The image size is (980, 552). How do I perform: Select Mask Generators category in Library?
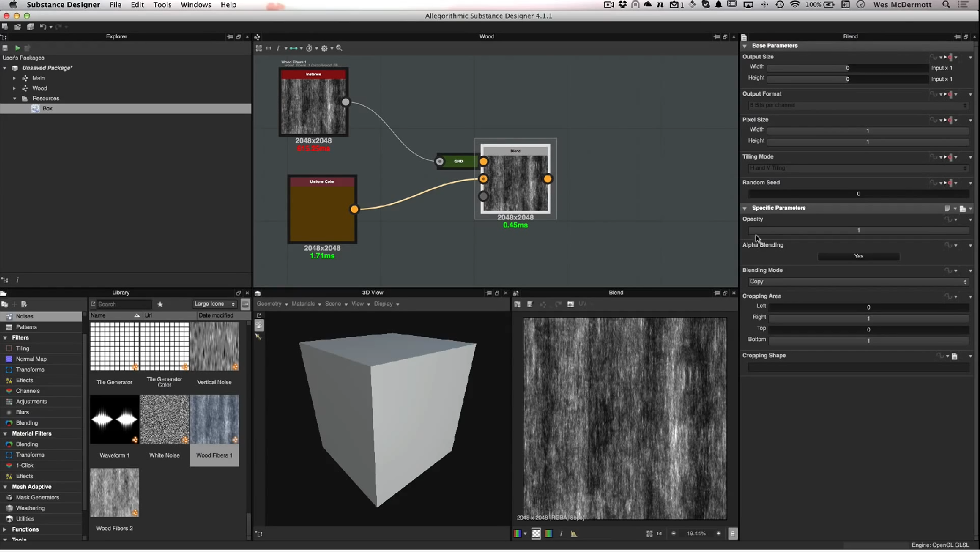[x=37, y=497]
